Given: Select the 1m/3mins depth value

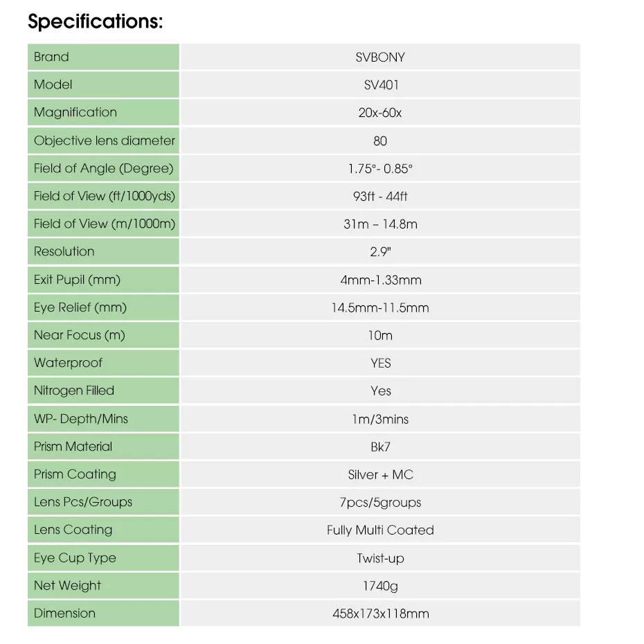Looking at the screenshot, I should coord(380,419).
